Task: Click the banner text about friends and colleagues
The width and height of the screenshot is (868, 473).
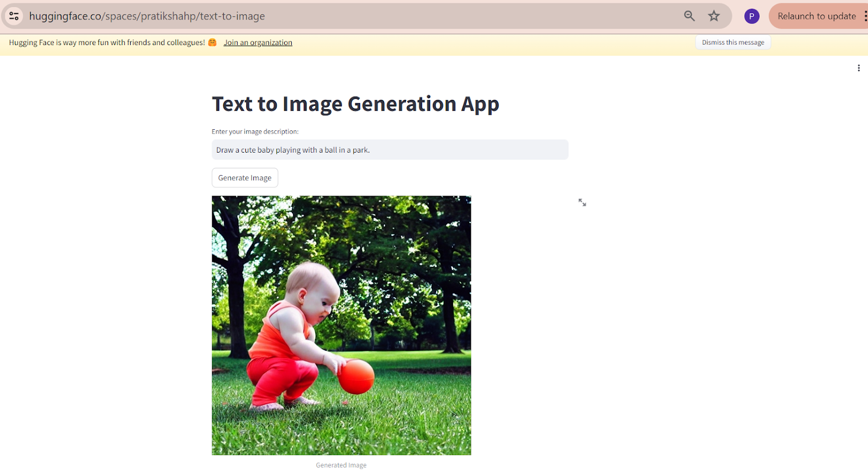Action: pos(107,42)
